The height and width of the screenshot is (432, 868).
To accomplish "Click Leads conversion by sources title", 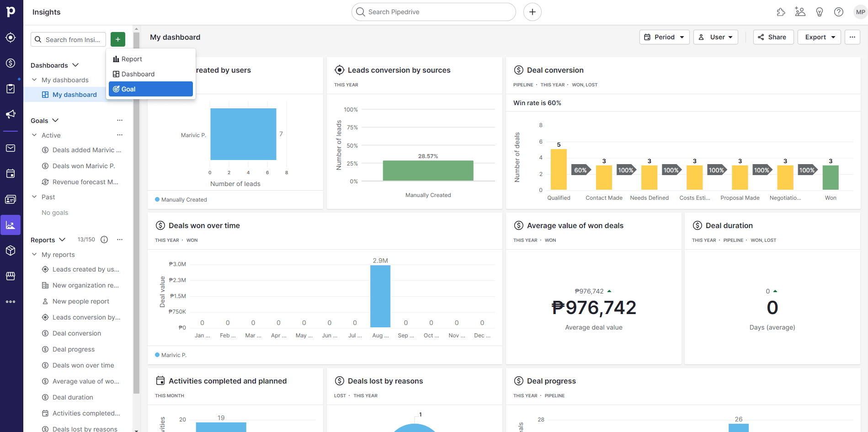I will (x=399, y=70).
